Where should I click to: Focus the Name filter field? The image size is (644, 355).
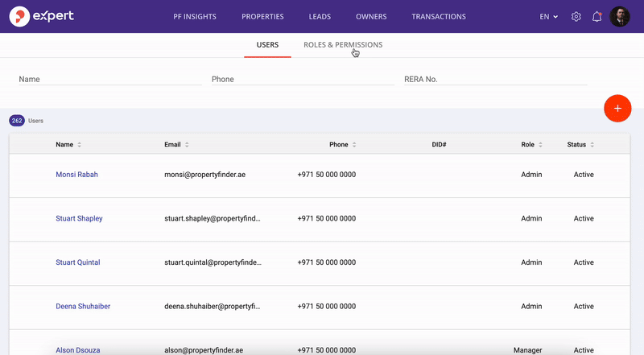(x=110, y=80)
